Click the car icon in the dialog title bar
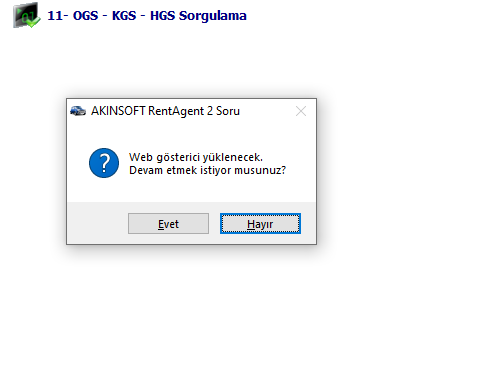This screenshot has width=485, height=366. [78, 111]
